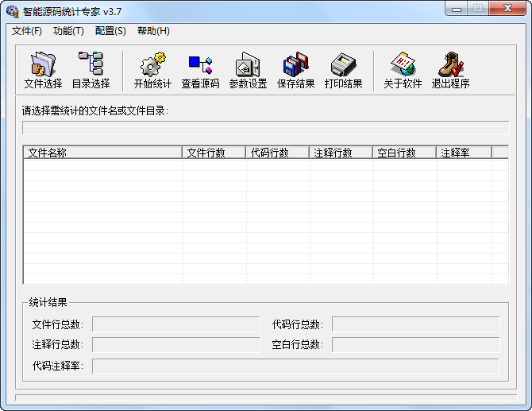Click the 注释行总数 result field

click(x=176, y=345)
